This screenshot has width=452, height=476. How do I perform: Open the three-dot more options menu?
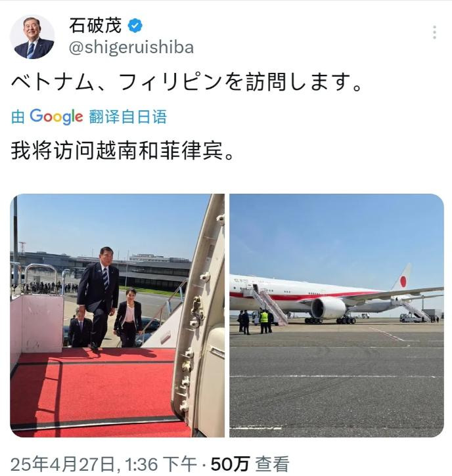pyautogui.click(x=435, y=32)
